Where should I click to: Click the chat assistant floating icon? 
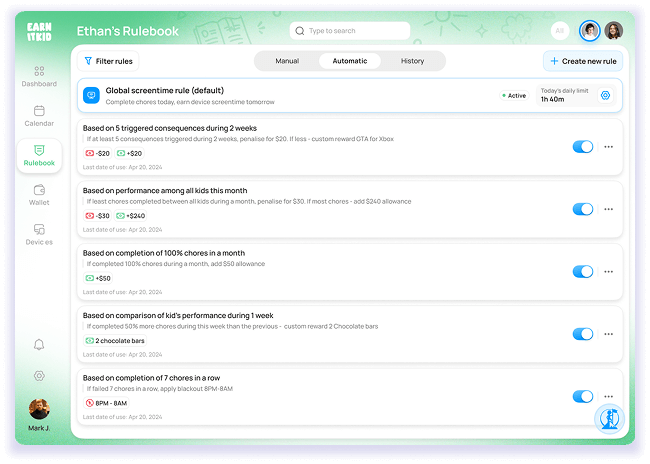point(608,419)
